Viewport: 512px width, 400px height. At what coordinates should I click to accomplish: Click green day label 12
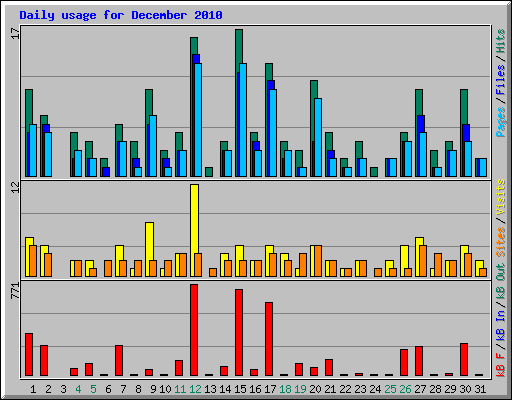pos(195,389)
